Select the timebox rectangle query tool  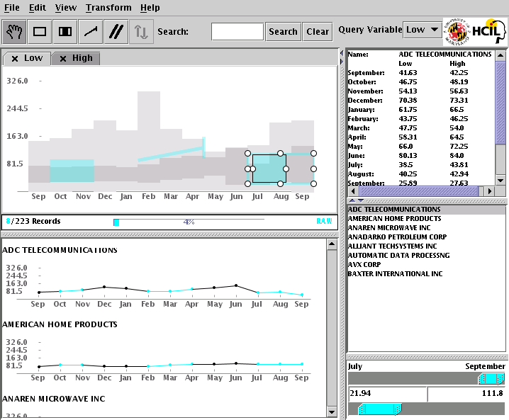tap(40, 31)
